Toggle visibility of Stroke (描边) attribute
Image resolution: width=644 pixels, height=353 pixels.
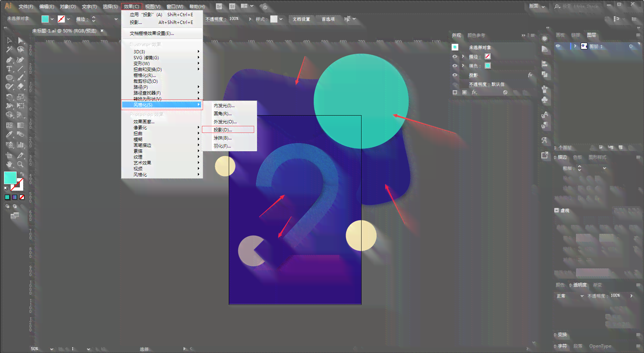pyautogui.click(x=455, y=57)
